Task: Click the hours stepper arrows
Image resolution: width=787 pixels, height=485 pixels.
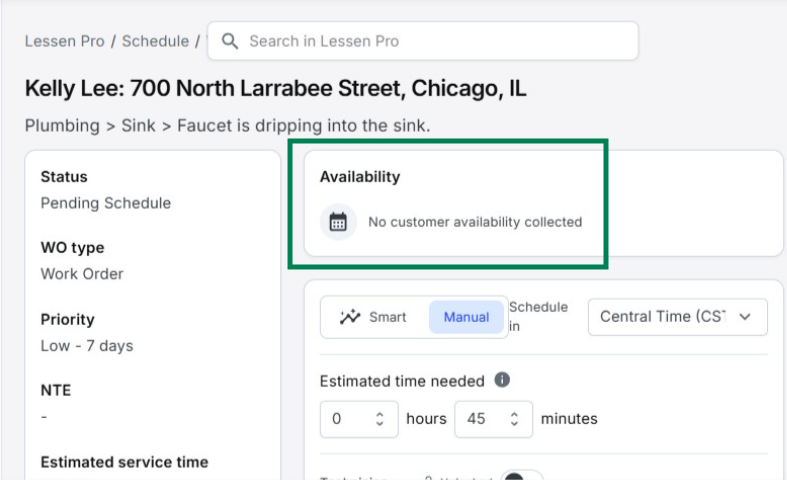Action: [379, 419]
